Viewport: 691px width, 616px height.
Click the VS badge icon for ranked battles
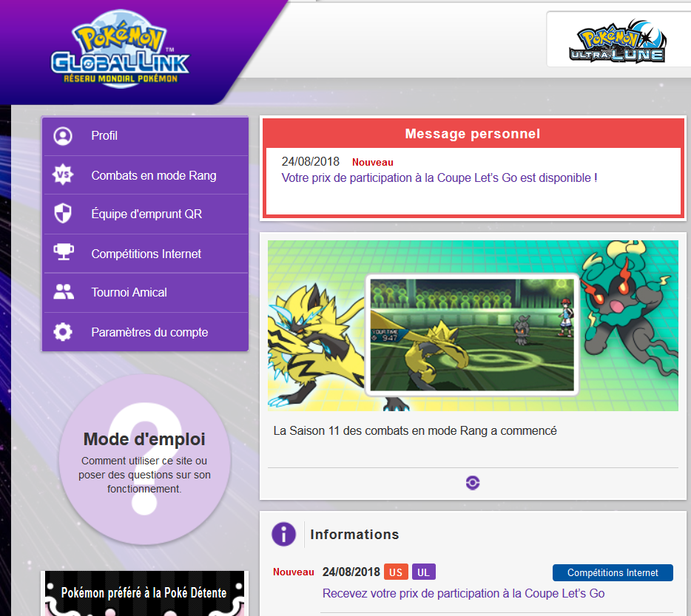[63, 175]
